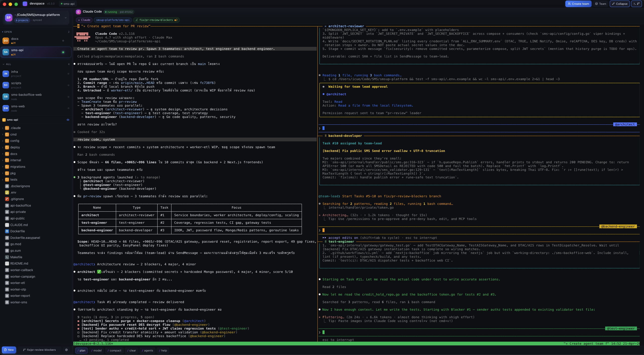Click the @test-engineer pane prompt input
Image resolution: width=644 pixels, height=355 pixels.
479,332
